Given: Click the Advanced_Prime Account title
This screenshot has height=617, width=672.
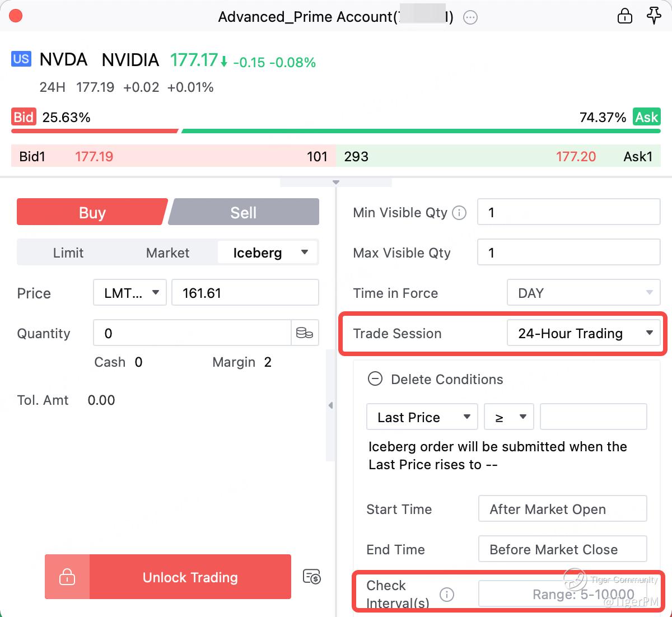Looking at the screenshot, I should pos(336,17).
